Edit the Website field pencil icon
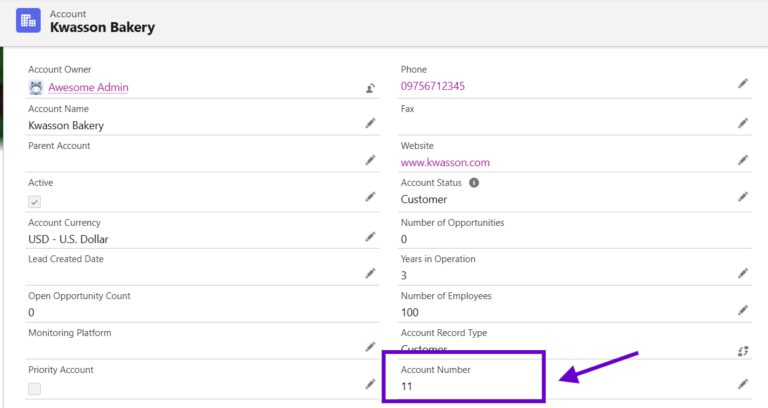The width and height of the screenshot is (768, 408). [743, 160]
